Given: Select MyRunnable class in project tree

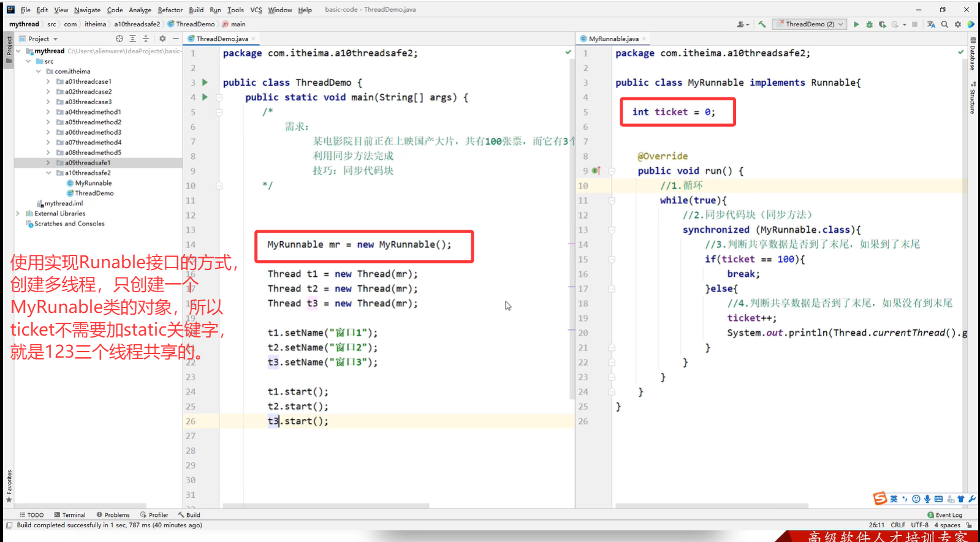Looking at the screenshot, I should click(89, 183).
